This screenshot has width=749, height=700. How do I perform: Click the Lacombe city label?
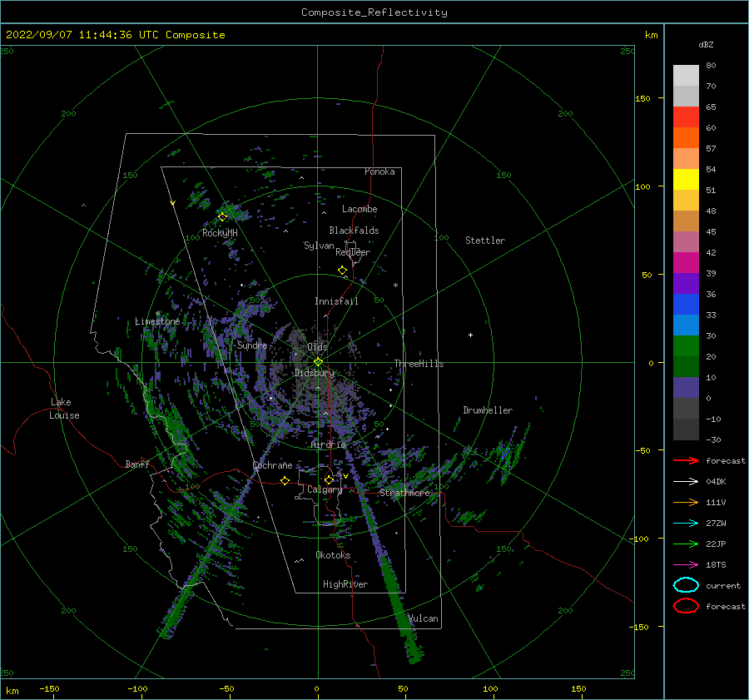360,209
